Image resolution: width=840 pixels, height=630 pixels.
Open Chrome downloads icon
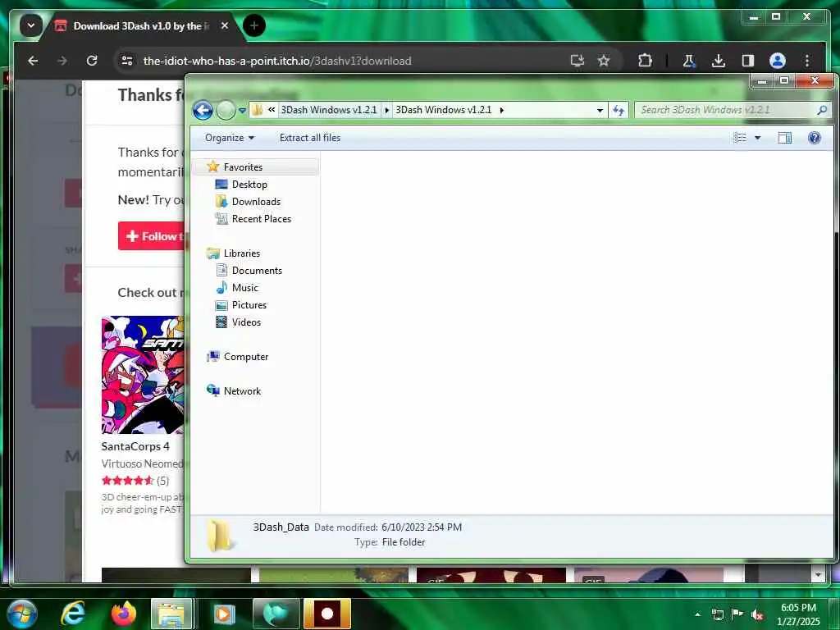click(x=719, y=61)
